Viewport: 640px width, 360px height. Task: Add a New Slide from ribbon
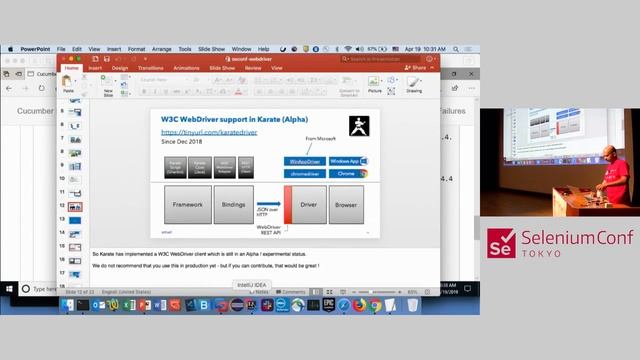[x=108, y=86]
